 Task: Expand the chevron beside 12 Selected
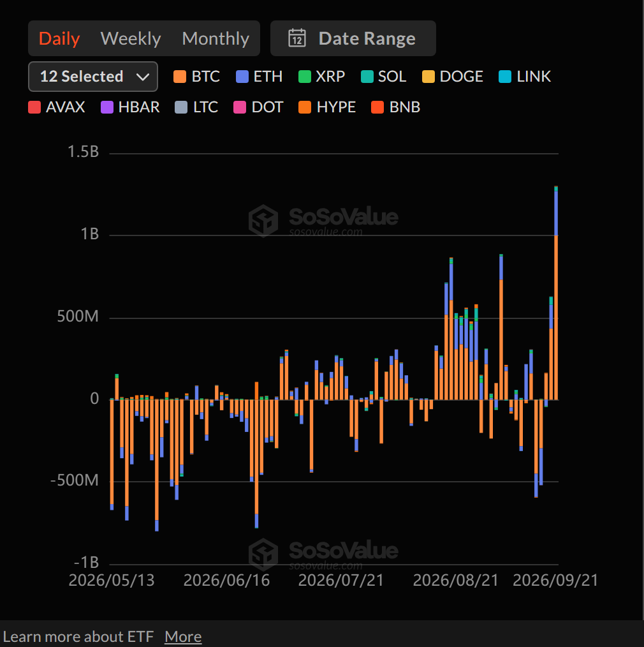(143, 77)
